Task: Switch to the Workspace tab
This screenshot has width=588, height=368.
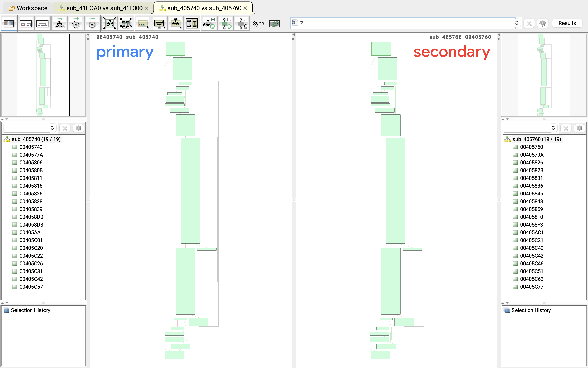Action: 28,8
